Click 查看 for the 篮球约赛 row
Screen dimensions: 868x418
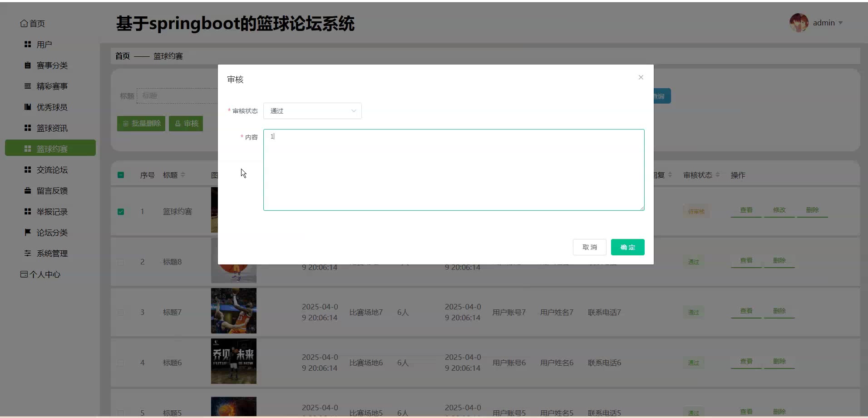point(746,210)
